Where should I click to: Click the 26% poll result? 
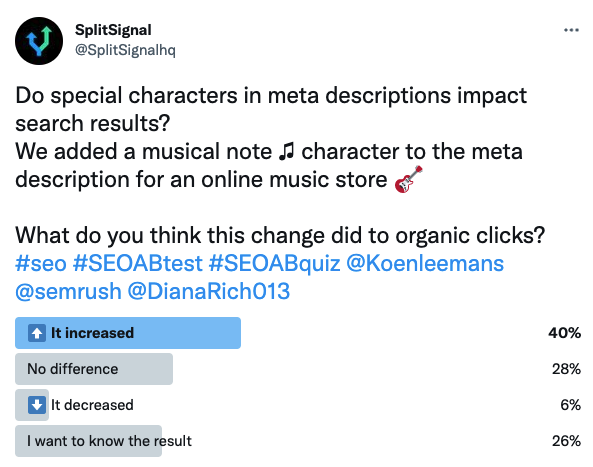pos(566,441)
